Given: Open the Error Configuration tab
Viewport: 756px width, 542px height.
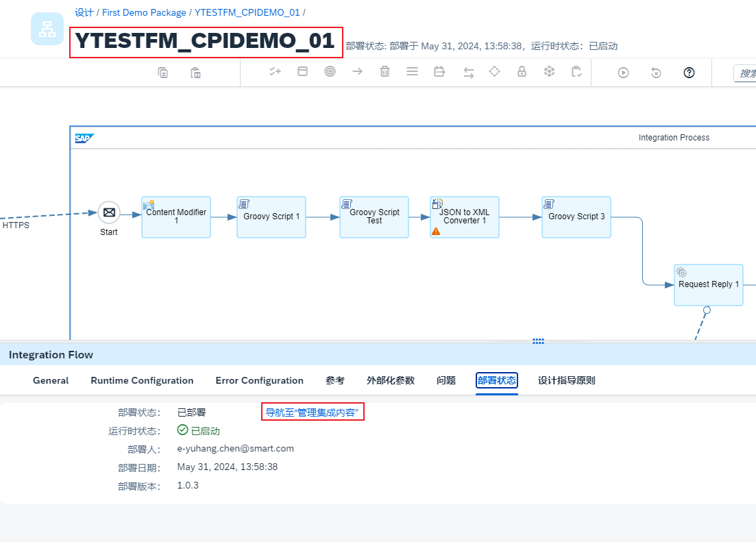Looking at the screenshot, I should pos(259,380).
